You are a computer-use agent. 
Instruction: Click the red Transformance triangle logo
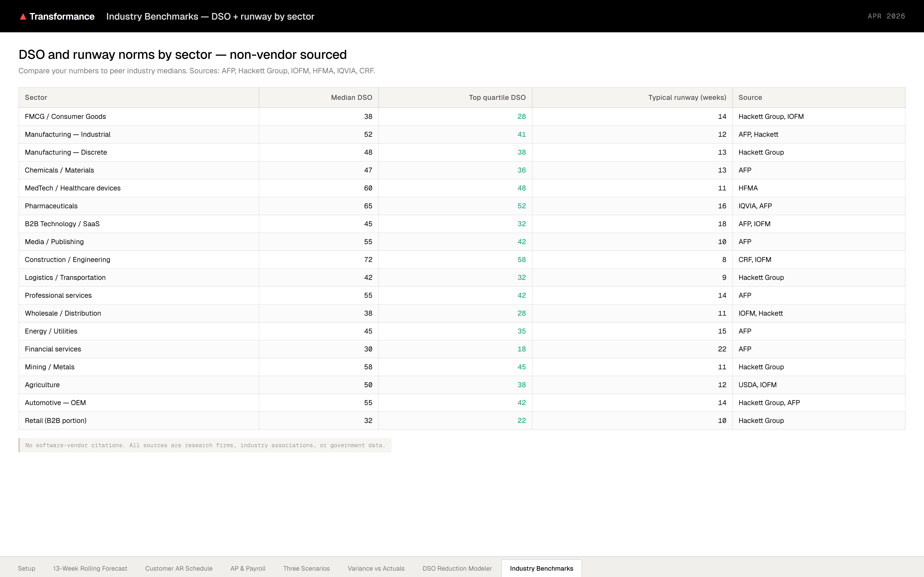tap(23, 16)
